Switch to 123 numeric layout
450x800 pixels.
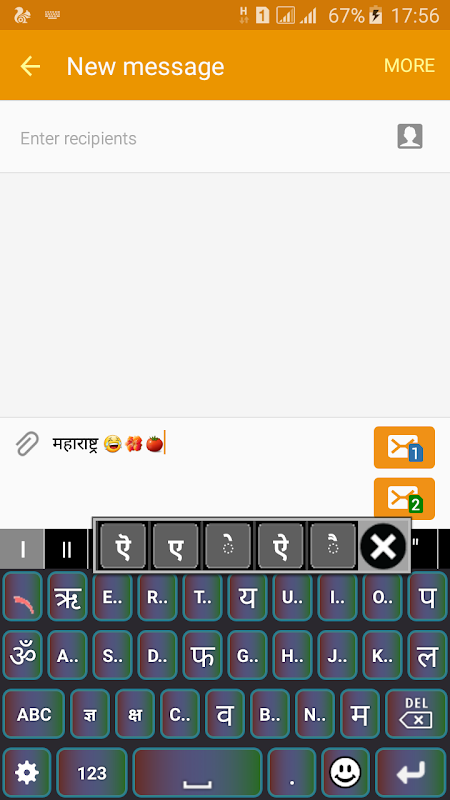[x=92, y=773]
